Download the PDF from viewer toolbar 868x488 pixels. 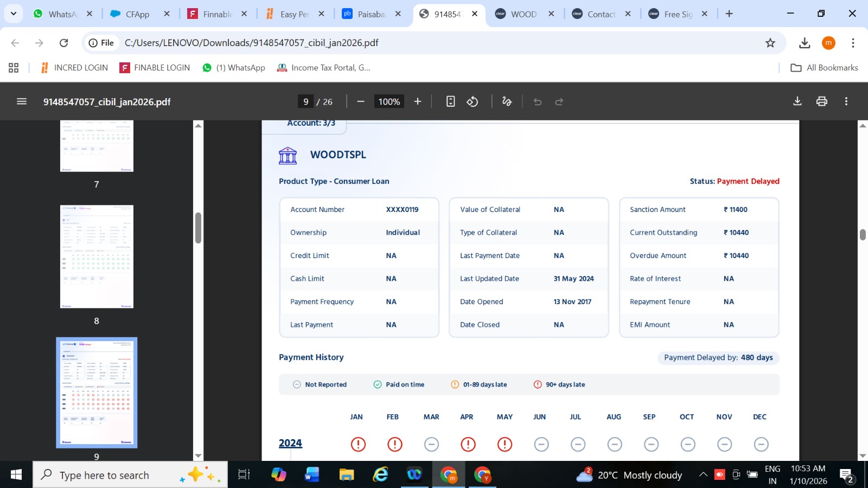(x=797, y=101)
